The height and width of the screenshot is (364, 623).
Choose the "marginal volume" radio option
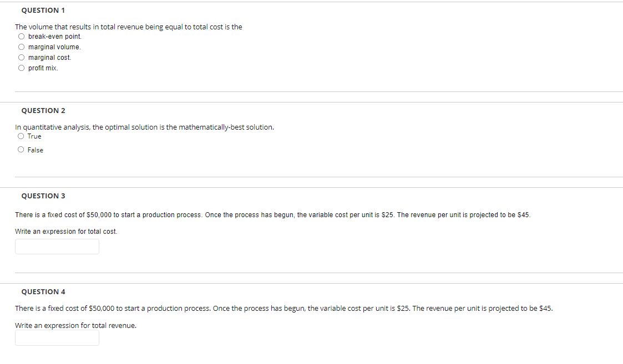point(21,47)
